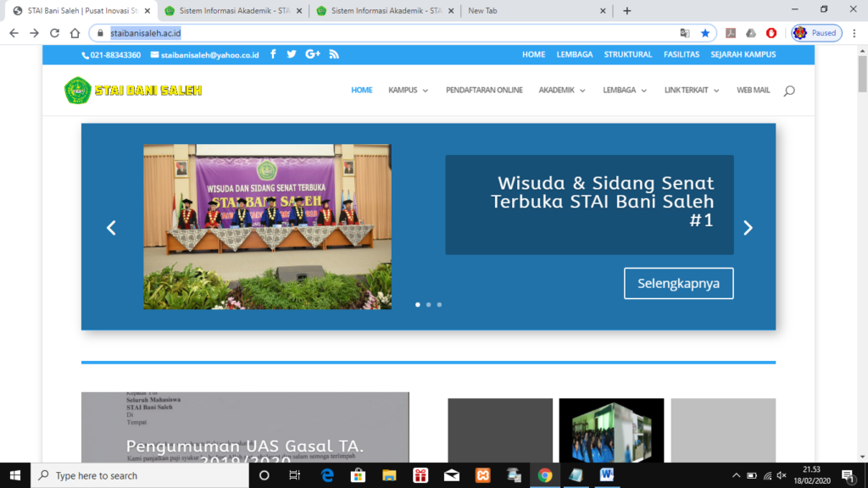This screenshot has height=488, width=868.
Task: Open XAMPP from the taskbar
Action: pyautogui.click(x=482, y=475)
